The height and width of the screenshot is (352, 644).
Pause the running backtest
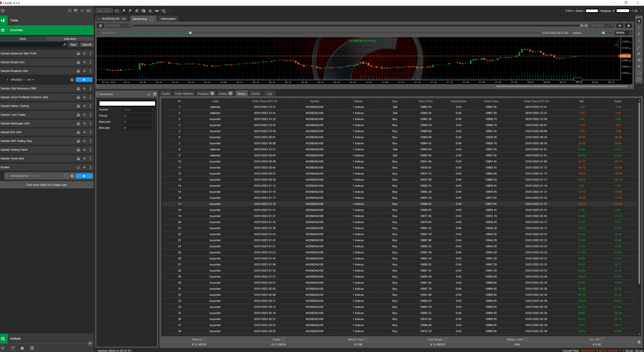(x=619, y=26)
